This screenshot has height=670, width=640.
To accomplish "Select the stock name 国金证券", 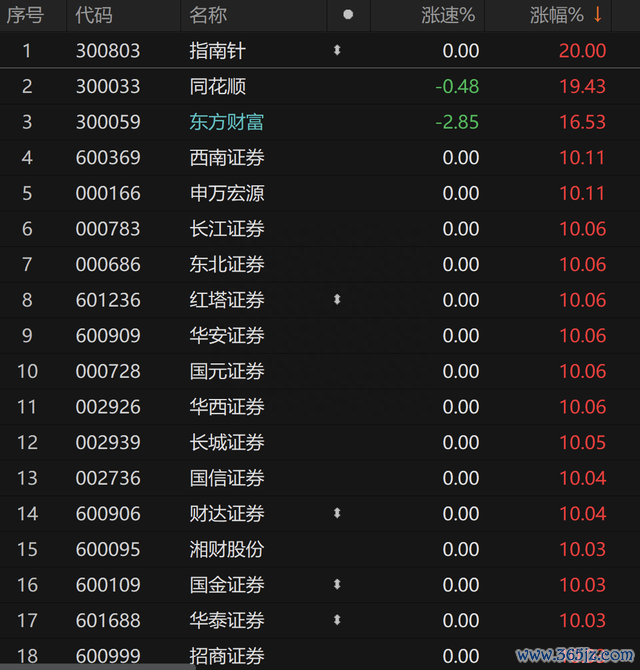I will (x=227, y=585).
